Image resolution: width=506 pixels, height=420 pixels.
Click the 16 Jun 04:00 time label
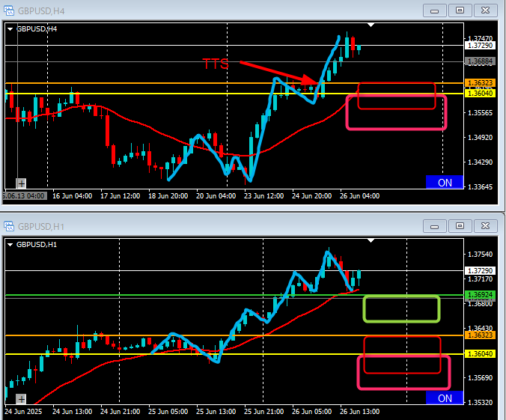(x=73, y=196)
